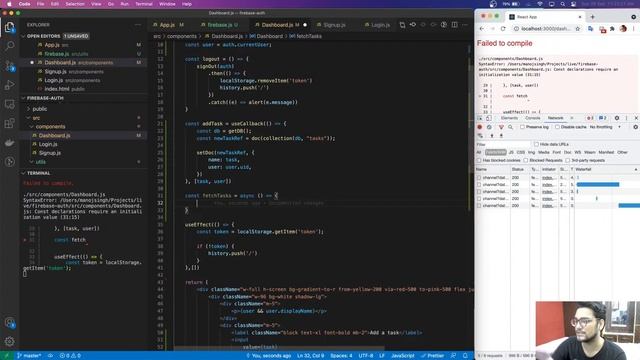Viewport: 640px width, 360px height.
Task: Click Chrome back arrow
Action: 482,29
